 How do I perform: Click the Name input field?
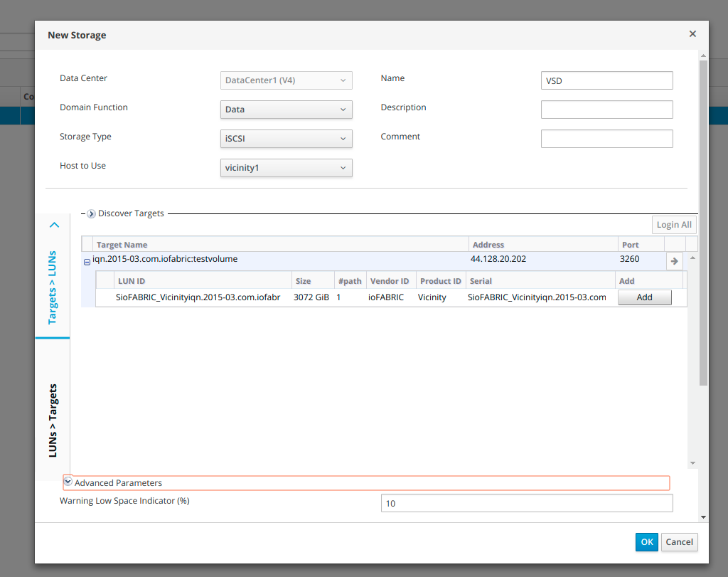point(606,80)
